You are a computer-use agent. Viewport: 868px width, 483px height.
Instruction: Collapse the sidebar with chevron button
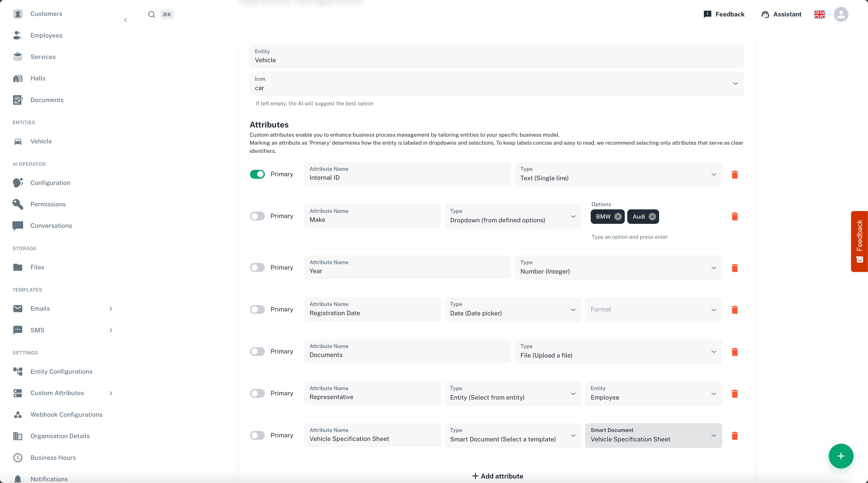pyautogui.click(x=125, y=20)
